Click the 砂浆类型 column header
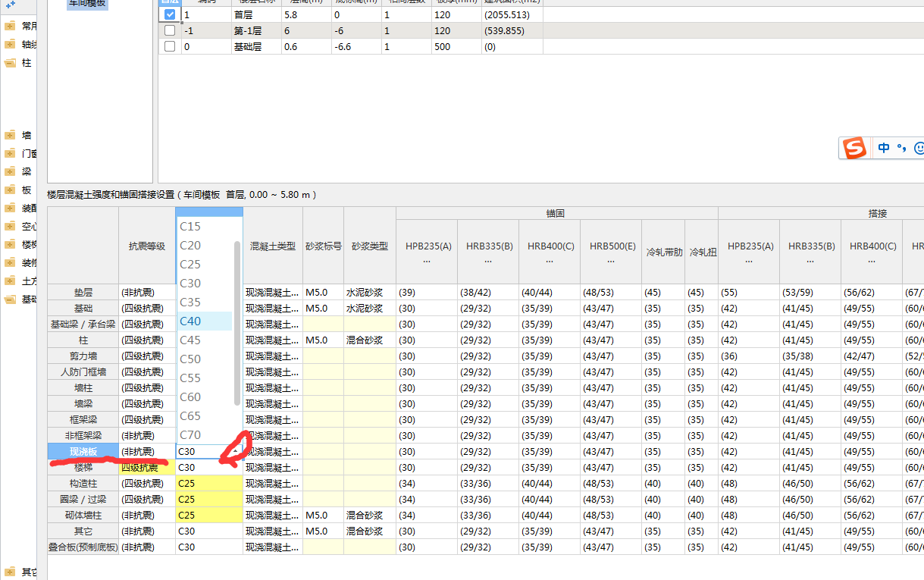Image resolution: width=924 pixels, height=580 pixels. 370,246
